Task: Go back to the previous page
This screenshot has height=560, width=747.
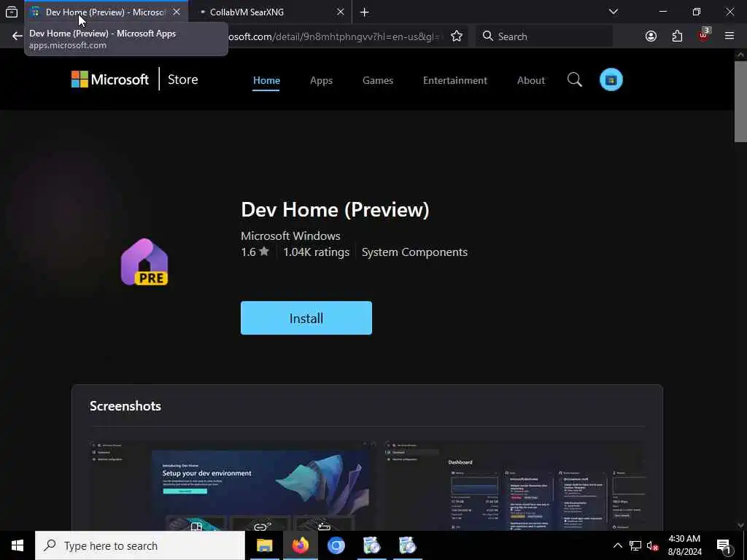Action: click(18, 36)
